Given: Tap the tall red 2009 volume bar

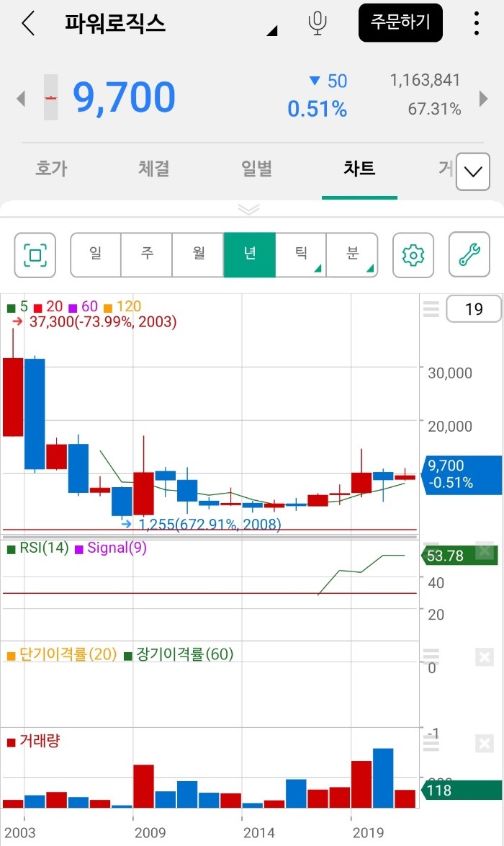Looking at the screenshot, I should pyautogui.click(x=143, y=786).
